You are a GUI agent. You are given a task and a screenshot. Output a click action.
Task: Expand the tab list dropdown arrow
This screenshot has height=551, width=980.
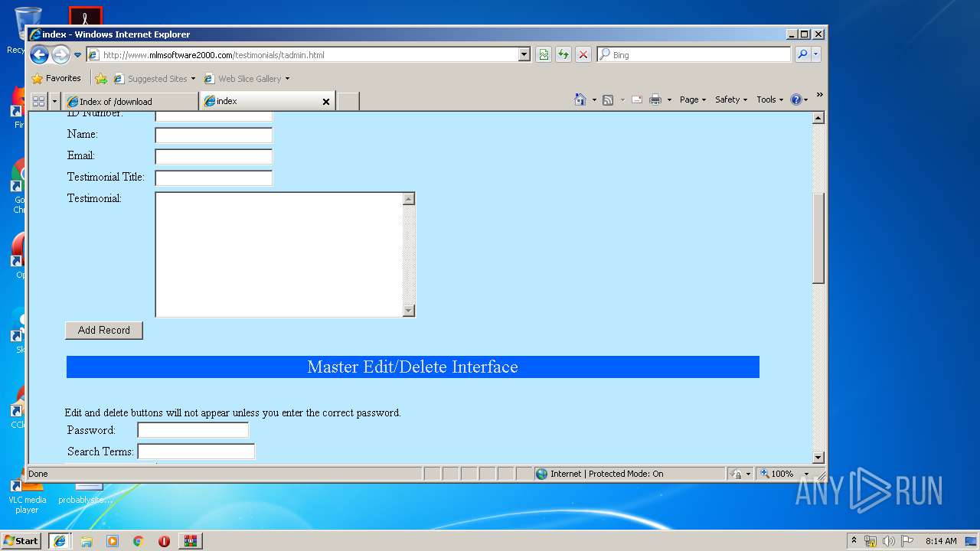tap(54, 101)
